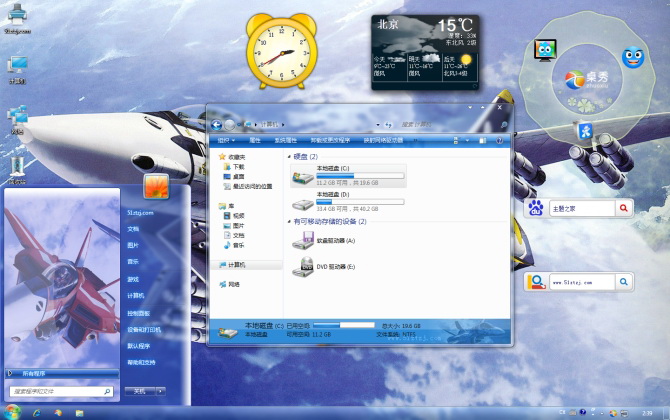
Task: Open the Recycle Bin desktop icon
Action: (17, 170)
